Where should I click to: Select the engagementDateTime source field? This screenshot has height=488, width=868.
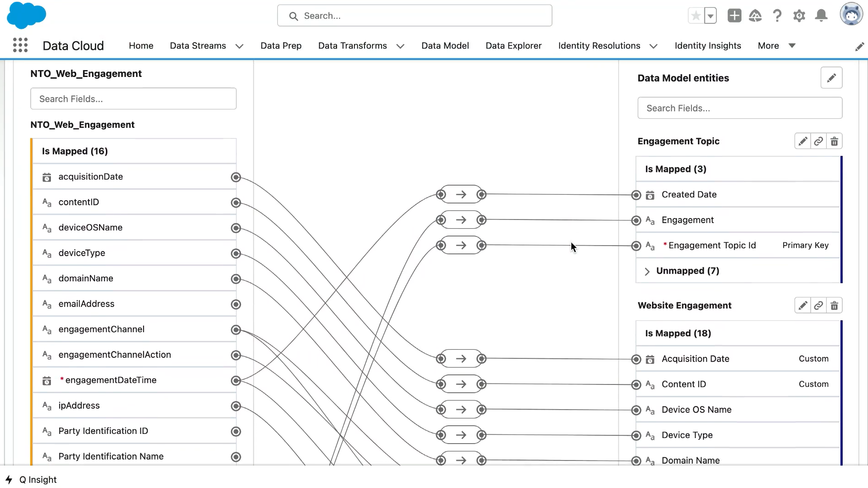click(x=134, y=380)
